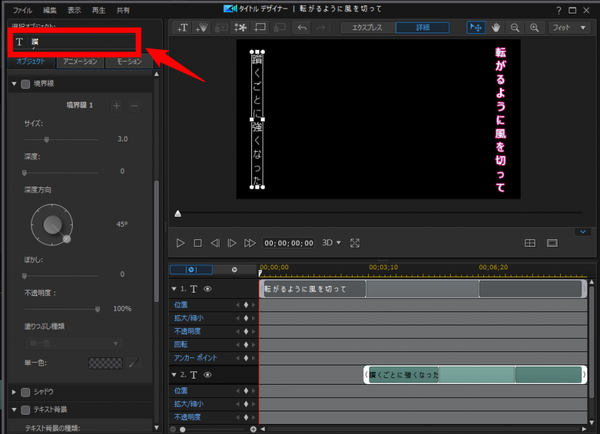Click the color eyedropper icon
This screenshot has width=600, height=434.
133,363
